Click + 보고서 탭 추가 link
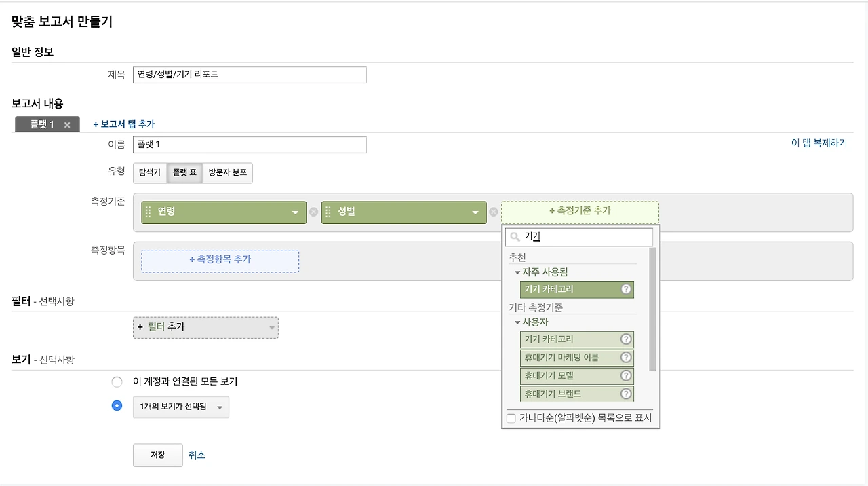The width and height of the screenshot is (868, 486). 124,124
